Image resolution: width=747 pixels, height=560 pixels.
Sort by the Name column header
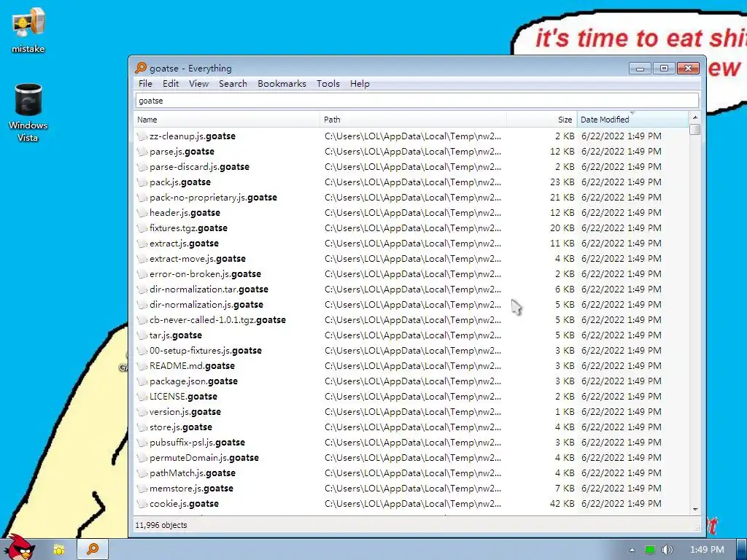click(227, 120)
